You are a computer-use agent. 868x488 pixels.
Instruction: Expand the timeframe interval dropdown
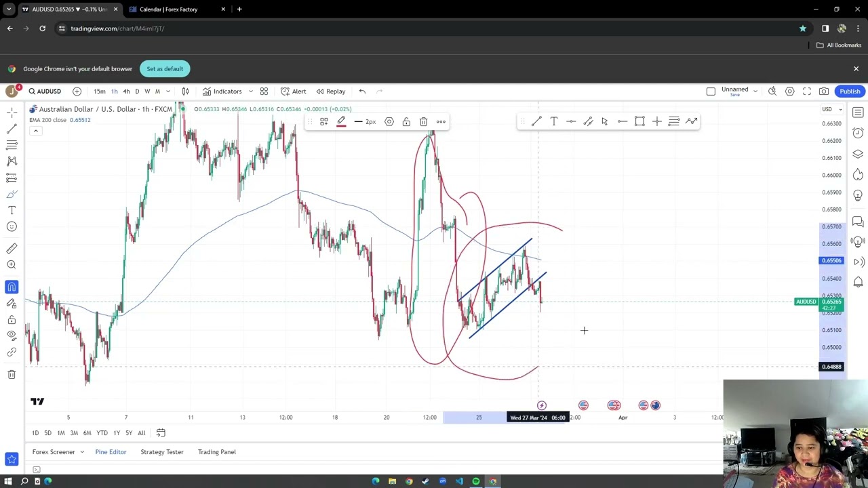(168, 91)
